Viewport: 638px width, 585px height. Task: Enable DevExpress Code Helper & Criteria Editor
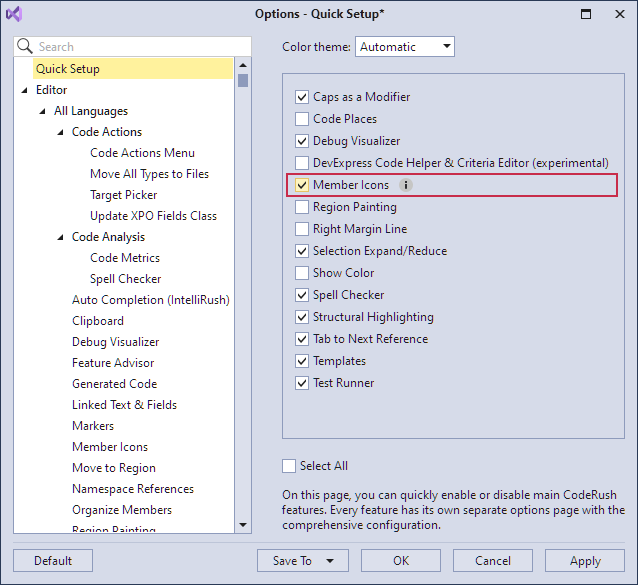coord(302,163)
